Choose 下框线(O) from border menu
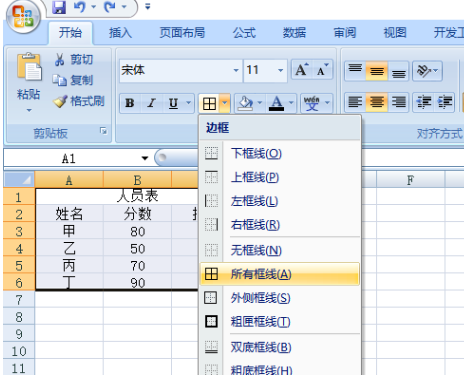Image resolution: width=464 pixels, height=375 pixels. pyautogui.click(x=280, y=154)
